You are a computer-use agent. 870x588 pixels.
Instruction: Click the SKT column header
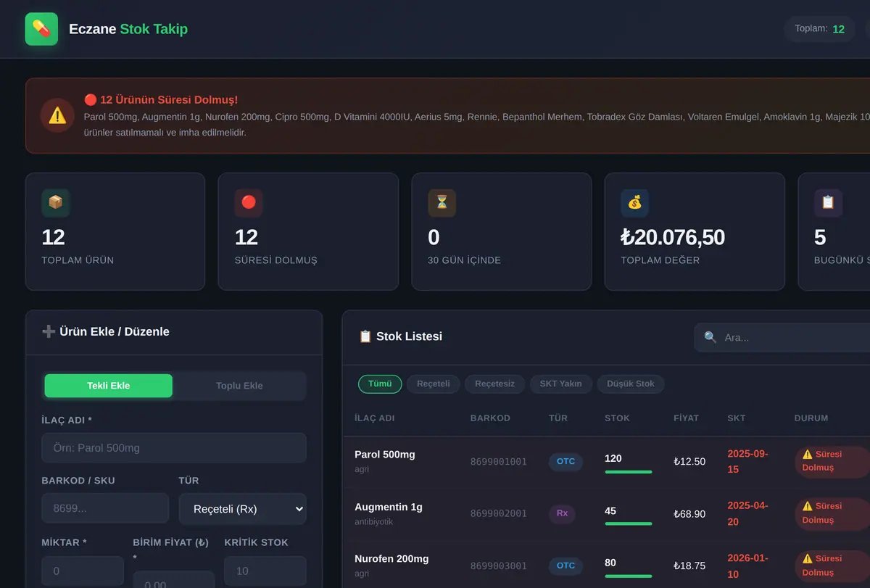(737, 418)
